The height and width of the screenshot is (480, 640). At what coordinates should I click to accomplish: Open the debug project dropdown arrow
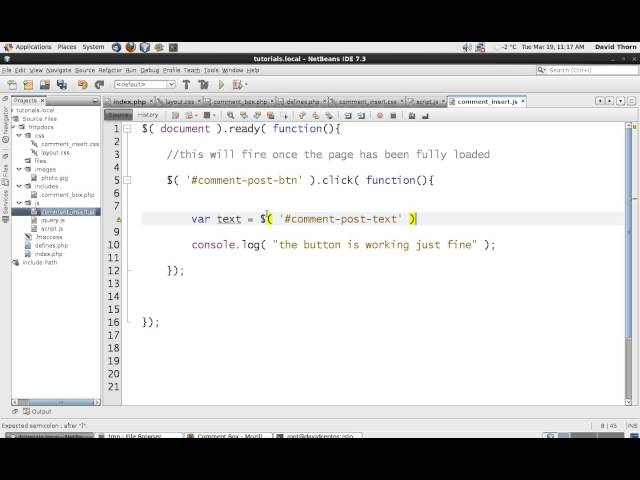coord(246,85)
